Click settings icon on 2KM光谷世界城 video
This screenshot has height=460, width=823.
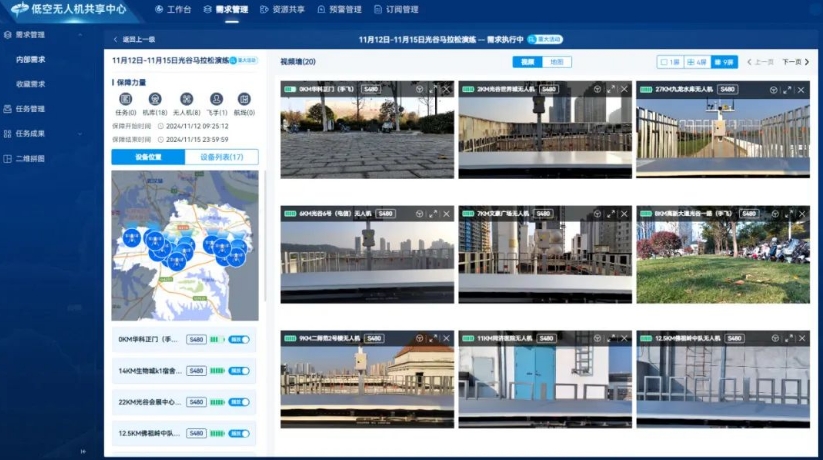point(598,89)
